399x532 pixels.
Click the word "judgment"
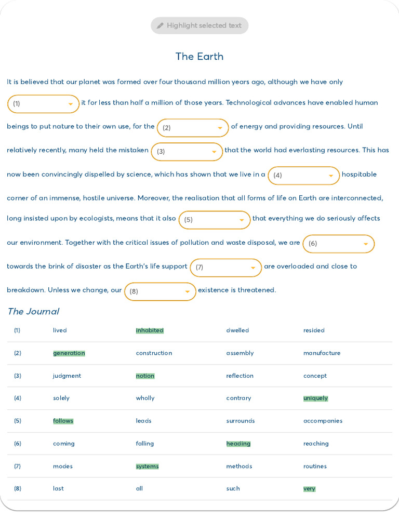(67, 376)
